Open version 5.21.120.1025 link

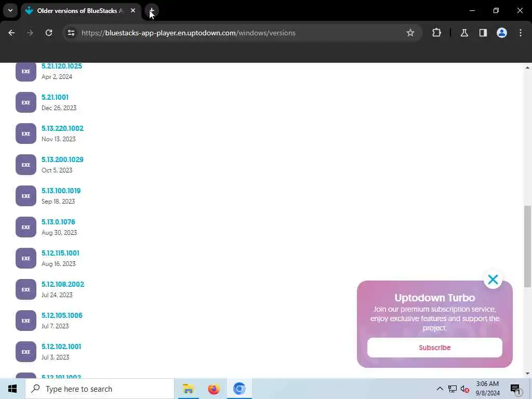62,66
